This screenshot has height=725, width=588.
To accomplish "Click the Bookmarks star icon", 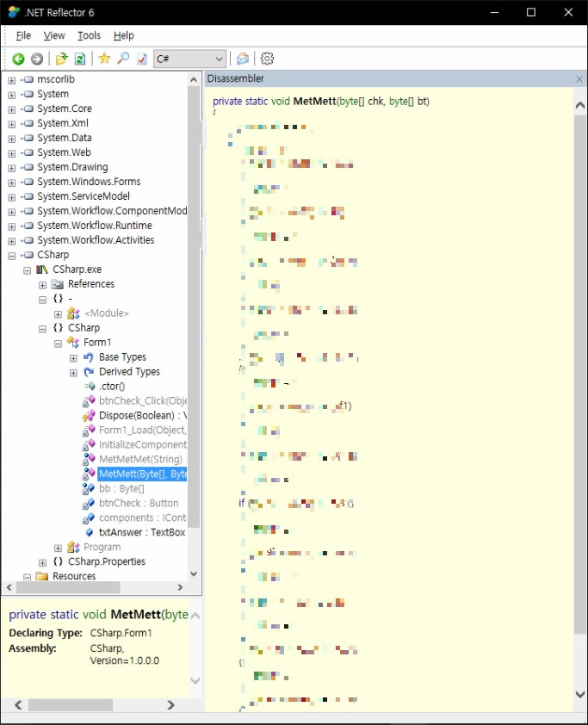I will point(104,59).
